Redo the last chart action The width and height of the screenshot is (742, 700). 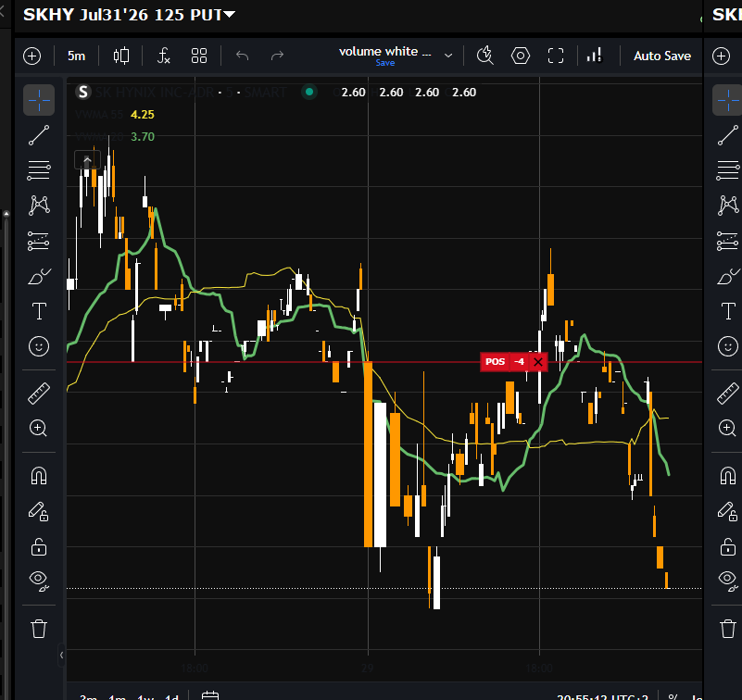(277, 56)
